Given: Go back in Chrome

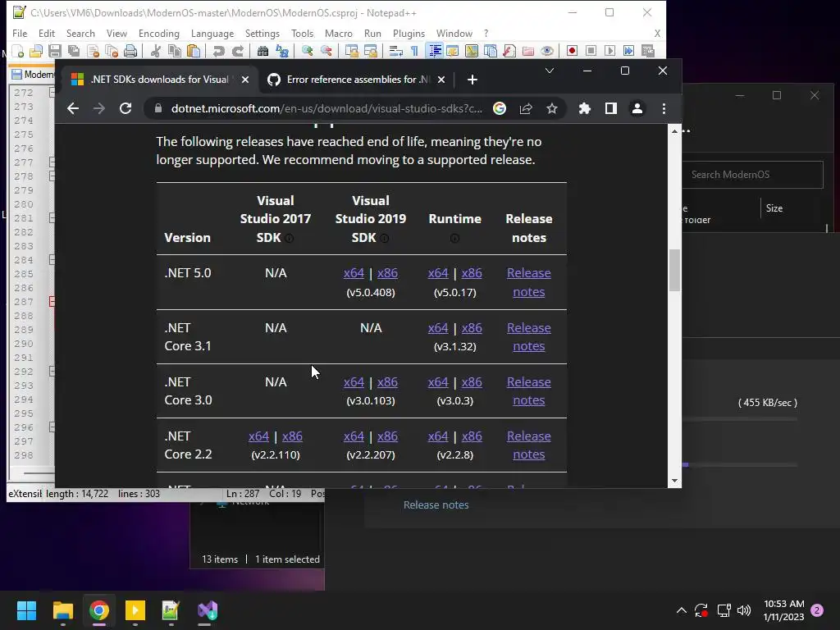Looking at the screenshot, I should 73,109.
